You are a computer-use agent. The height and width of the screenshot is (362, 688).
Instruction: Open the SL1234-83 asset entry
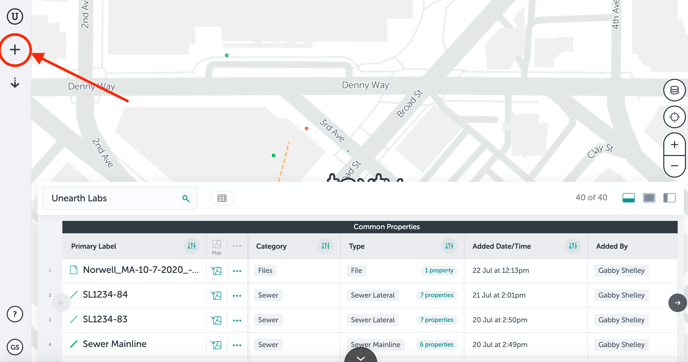coord(105,319)
